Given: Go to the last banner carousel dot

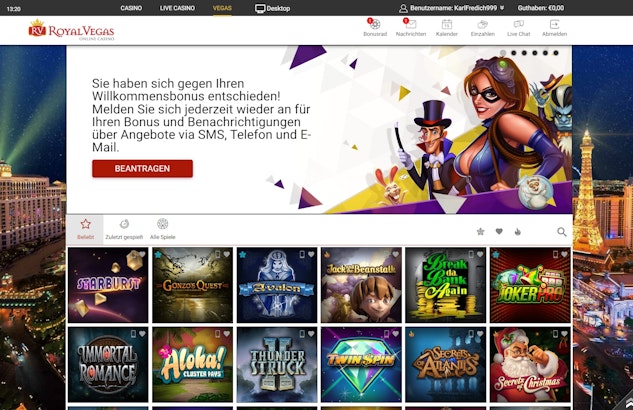Looking at the screenshot, I should click(556, 53).
